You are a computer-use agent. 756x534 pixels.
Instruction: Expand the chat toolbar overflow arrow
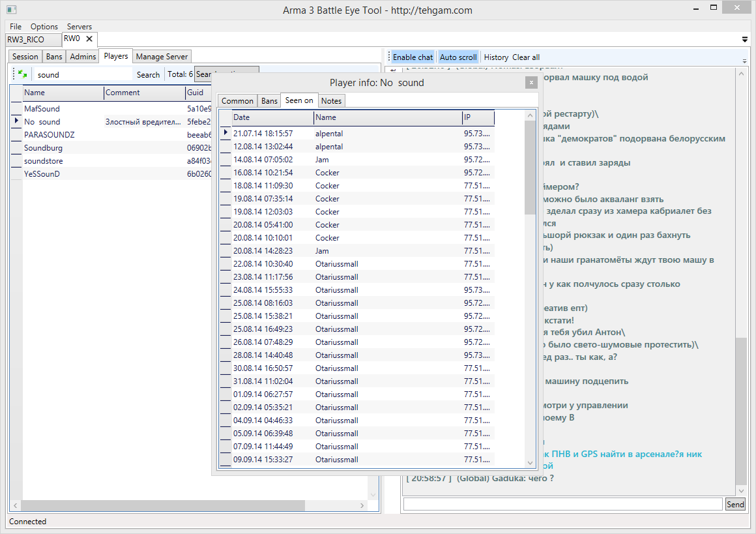pos(745,61)
